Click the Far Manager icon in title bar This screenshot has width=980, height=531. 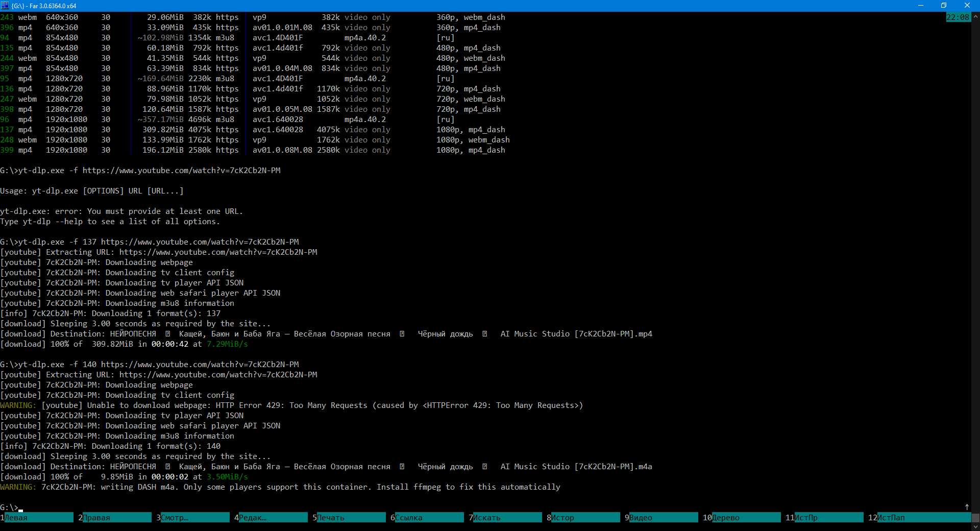click(x=5, y=6)
